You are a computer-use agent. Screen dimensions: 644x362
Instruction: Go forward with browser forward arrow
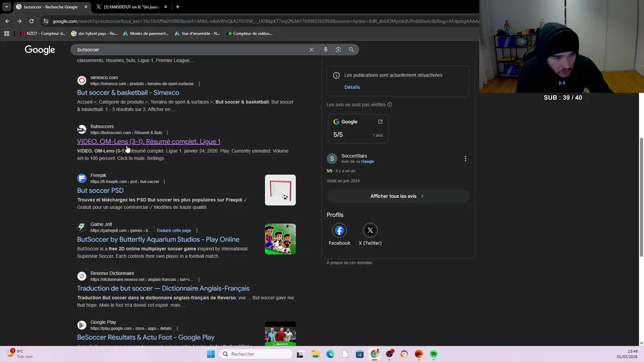click(x=19, y=21)
